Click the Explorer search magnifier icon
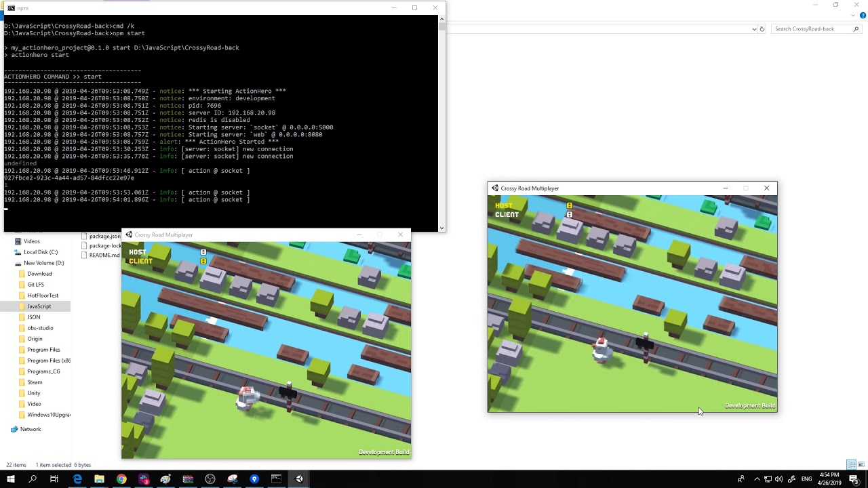The height and width of the screenshot is (488, 868). tap(856, 29)
